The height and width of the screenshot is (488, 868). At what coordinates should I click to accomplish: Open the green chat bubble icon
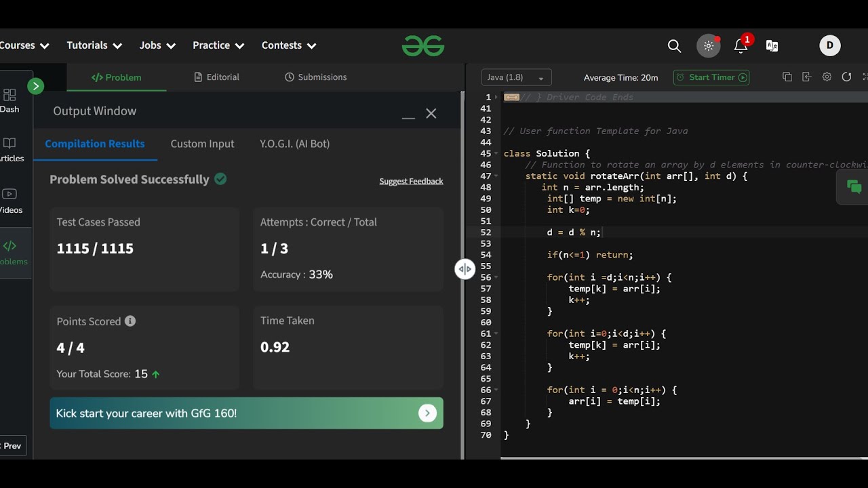pyautogui.click(x=854, y=187)
